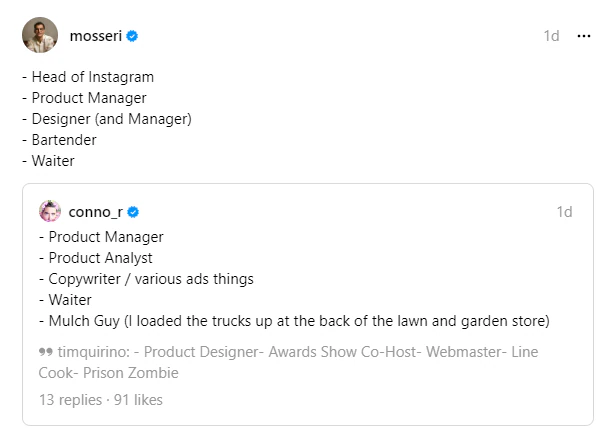Open the mosseri username profile link
The width and height of the screenshot is (611, 438).
pyautogui.click(x=95, y=36)
